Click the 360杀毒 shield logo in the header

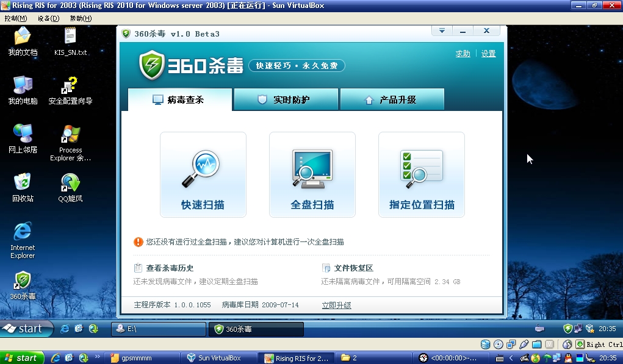(x=151, y=65)
